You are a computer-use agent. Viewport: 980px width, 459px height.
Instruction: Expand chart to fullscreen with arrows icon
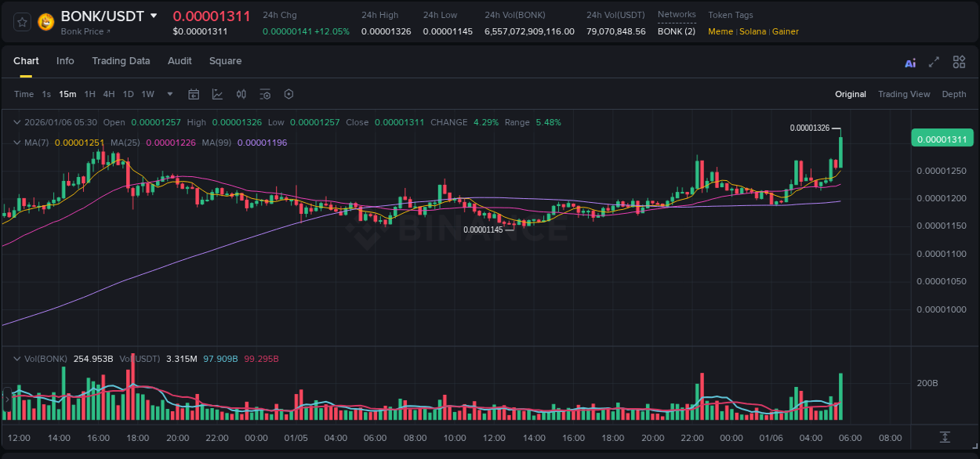(934, 61)
